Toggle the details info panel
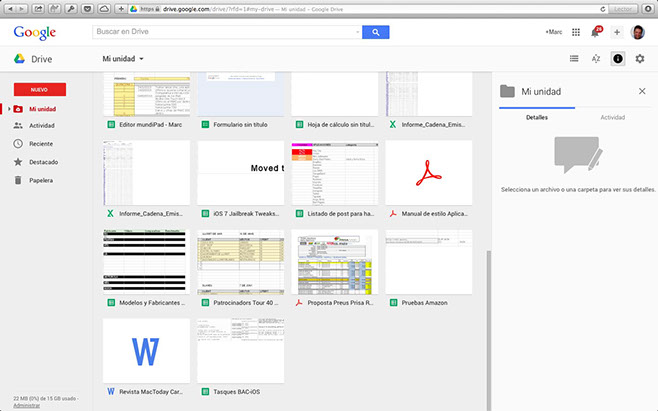The image size is (658, 411). coord(618,59)
